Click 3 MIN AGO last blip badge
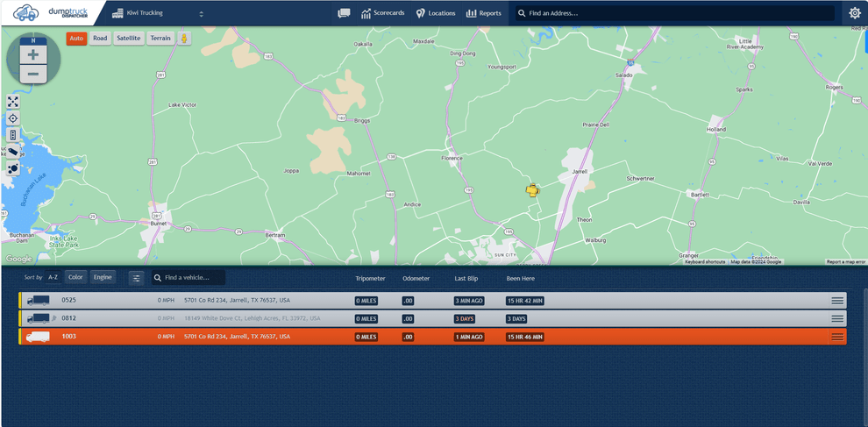This screenshot has height=427, width=868. (469, 301)
